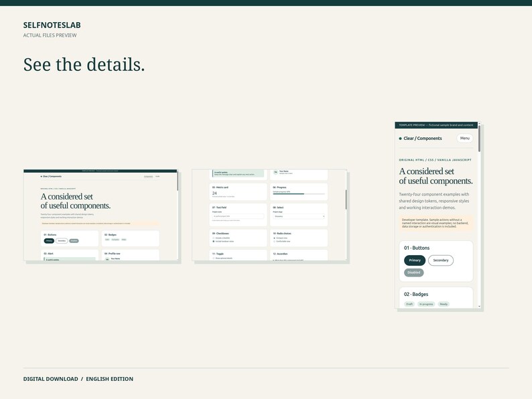Select the Draft badge in mobile preview

click(409, 304)
